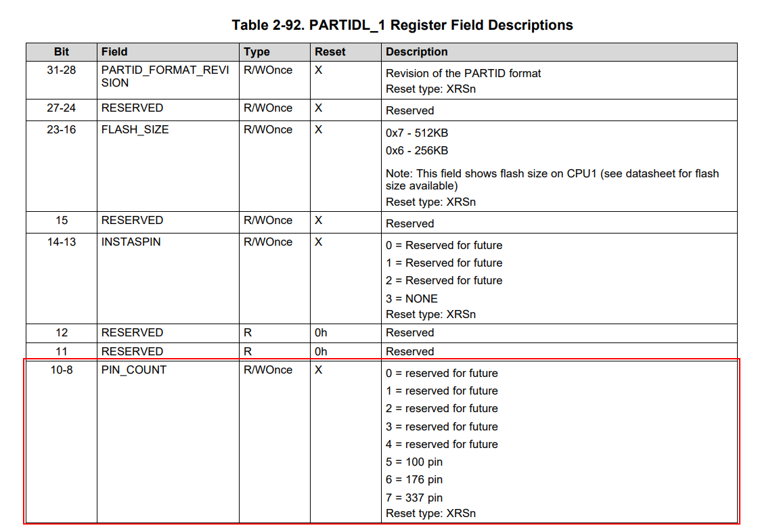Click the Reset column header
The width and height of the screenshot is (758, 532).
327,51
